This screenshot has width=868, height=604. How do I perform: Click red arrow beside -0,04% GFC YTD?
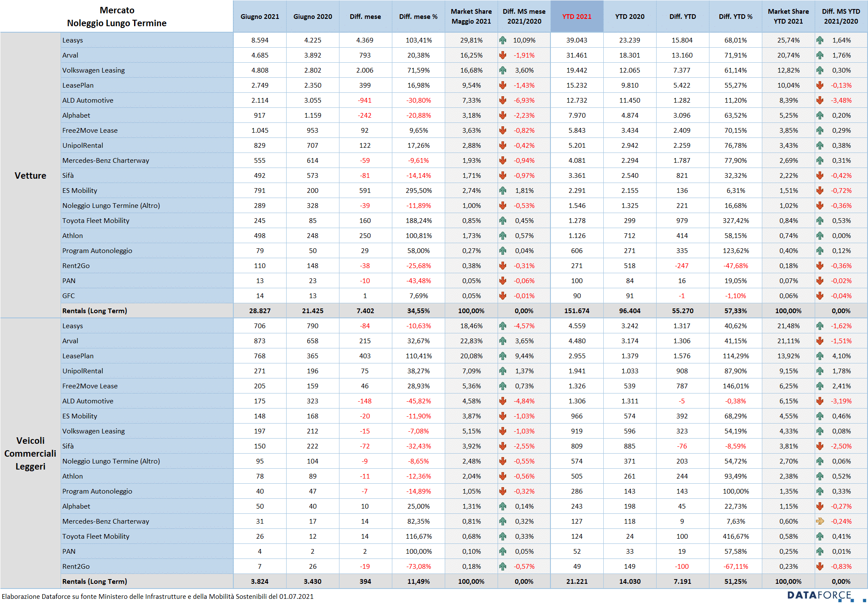coord(820,296)
